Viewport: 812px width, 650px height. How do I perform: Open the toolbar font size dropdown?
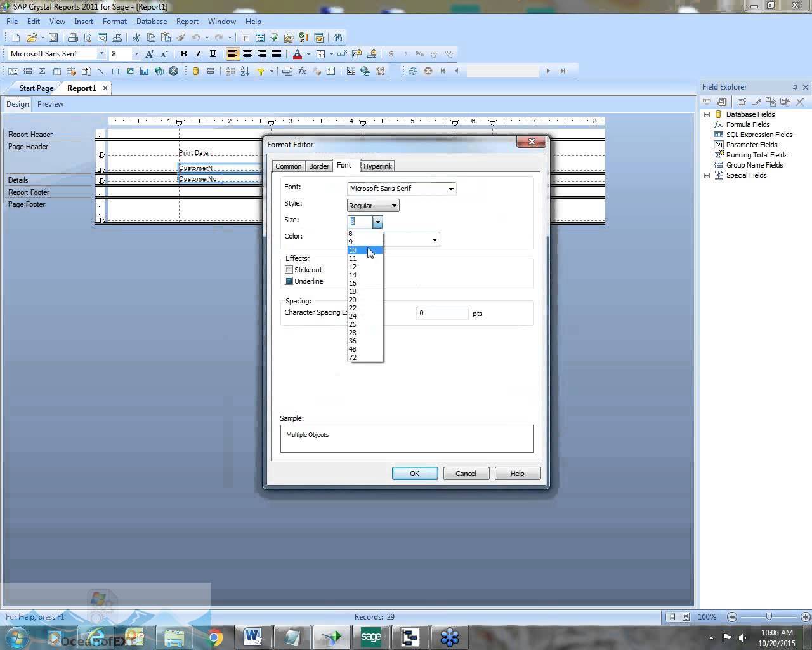(136, 54)
